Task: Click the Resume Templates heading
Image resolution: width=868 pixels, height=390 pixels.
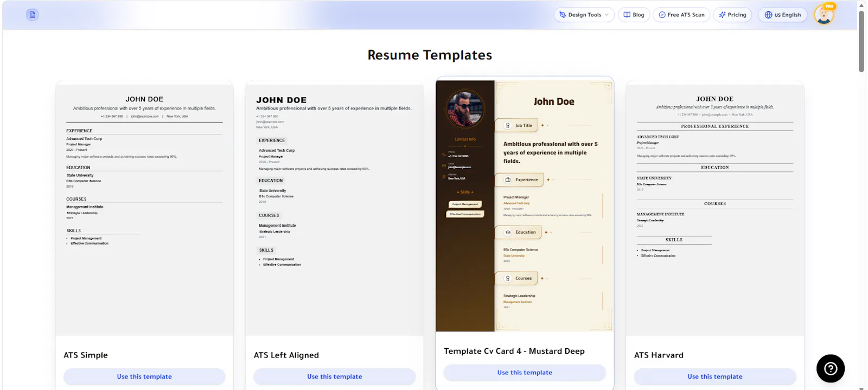Action: 430,55
